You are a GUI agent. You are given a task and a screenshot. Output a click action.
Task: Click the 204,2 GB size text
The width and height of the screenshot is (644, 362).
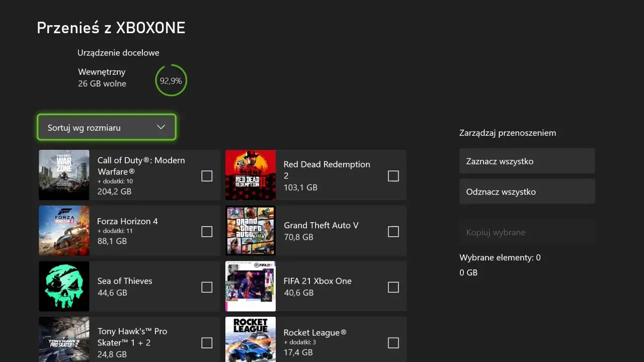(114, 192)
